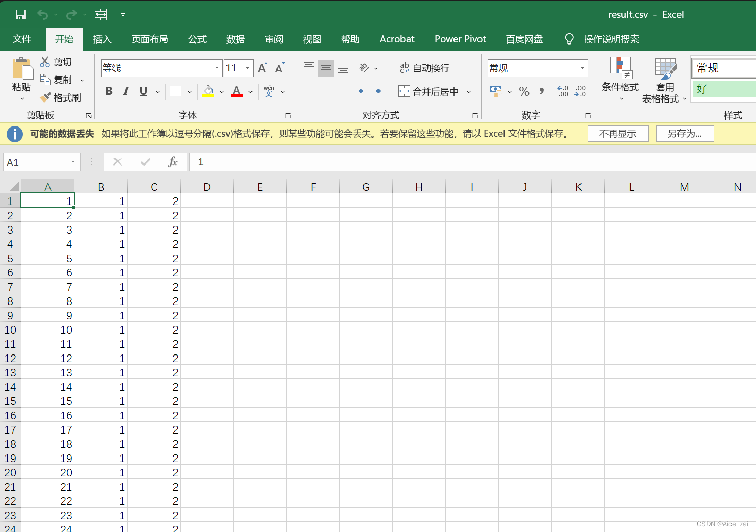Click the data loss warning link text

[337, 134]
